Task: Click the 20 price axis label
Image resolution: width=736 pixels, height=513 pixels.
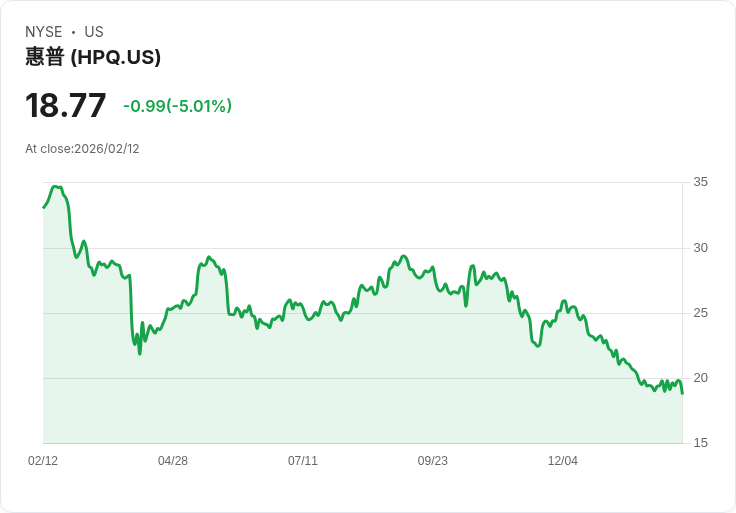Action: tap(701, 378)
